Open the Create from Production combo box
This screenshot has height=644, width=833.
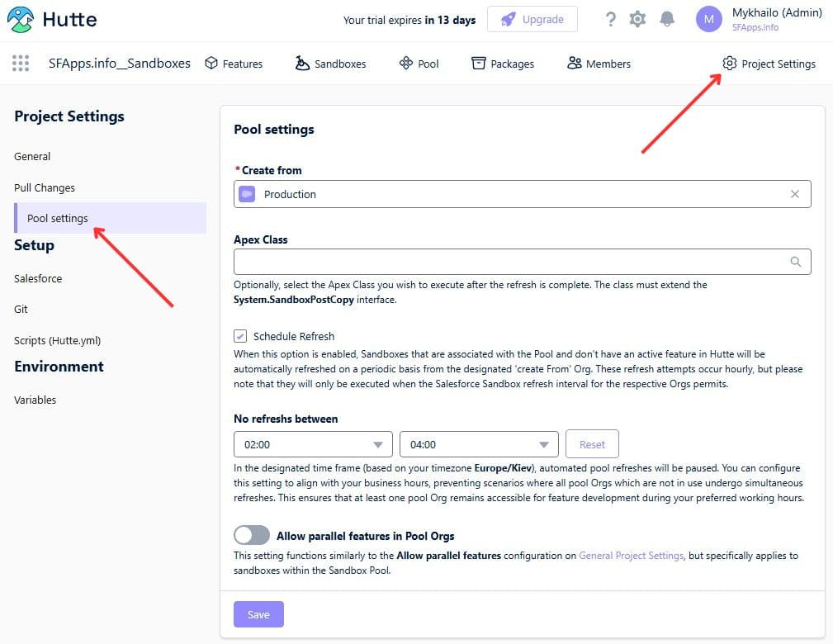point(523,194)
